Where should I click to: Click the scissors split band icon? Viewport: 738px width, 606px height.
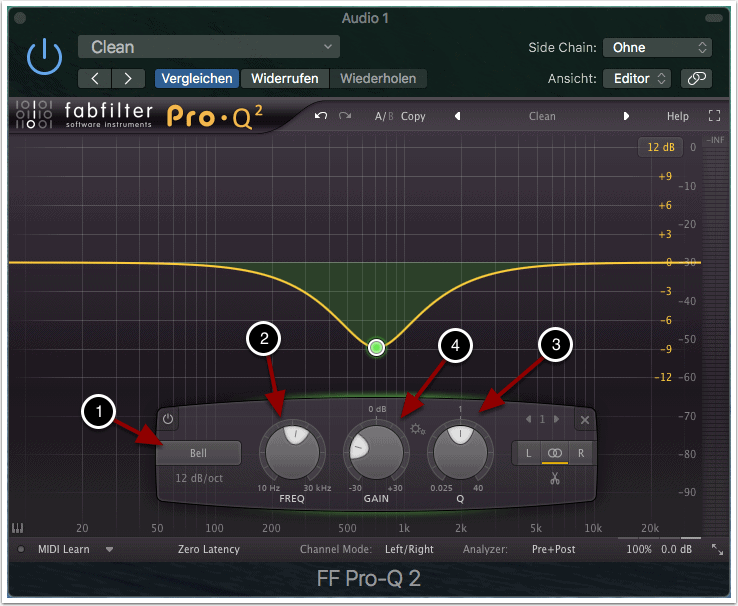(554, 478)
